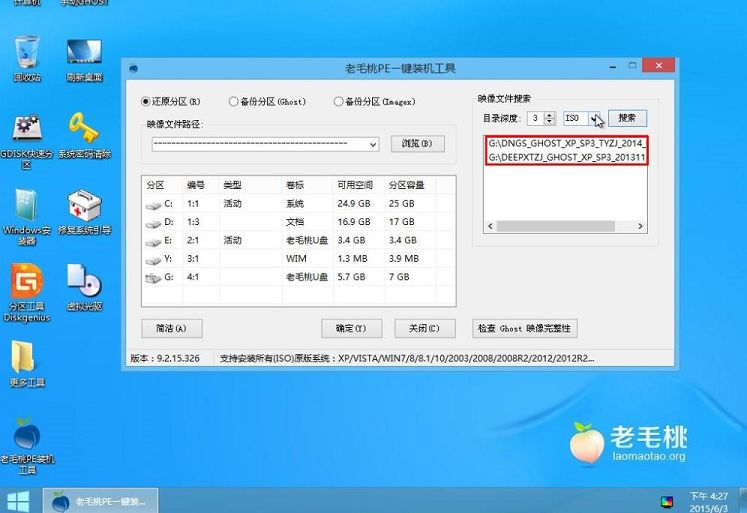This screenshot has width=747, height=513.
Task: Select the E: drive icon row
Action: pyautogui.click(x=300, y=240)
